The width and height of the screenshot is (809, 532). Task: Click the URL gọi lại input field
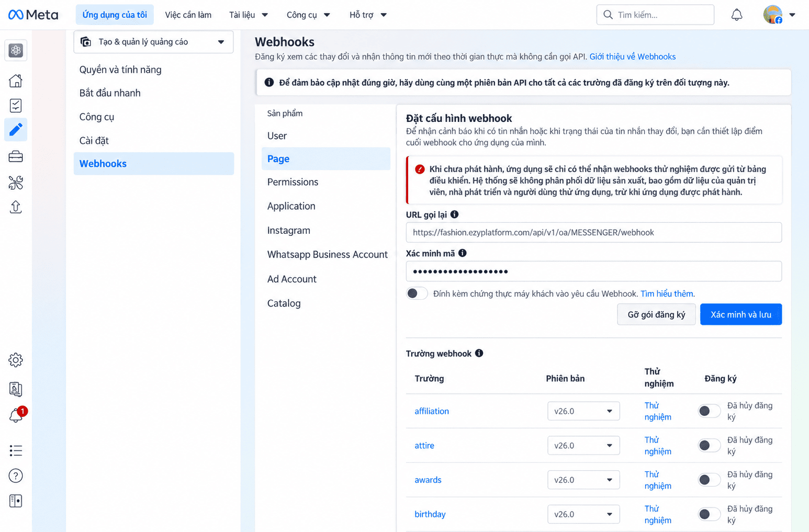pyautogui.click(x=594, y=232)
